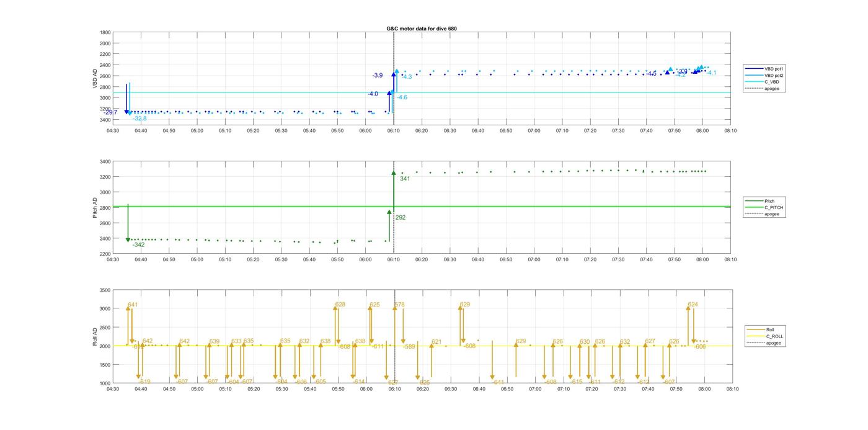
Task: Click "C_ROLL" legend entry
Action: 775,336
